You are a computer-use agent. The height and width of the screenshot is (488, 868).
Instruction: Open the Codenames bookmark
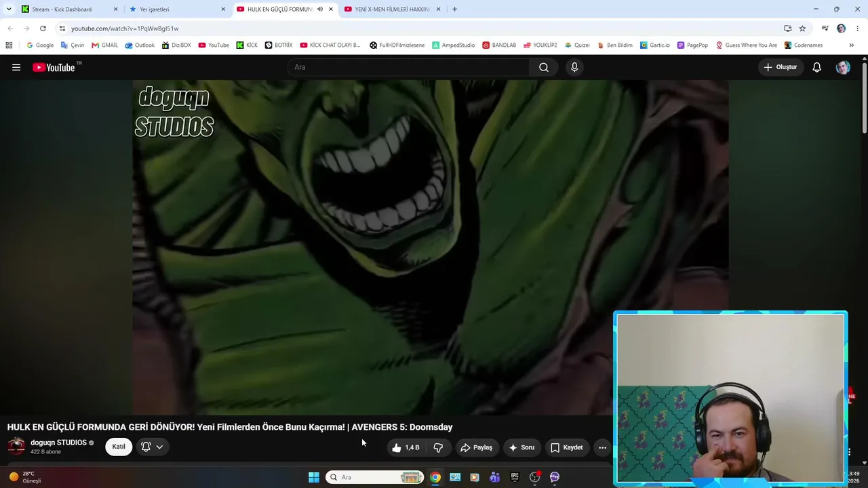point(804,45)
